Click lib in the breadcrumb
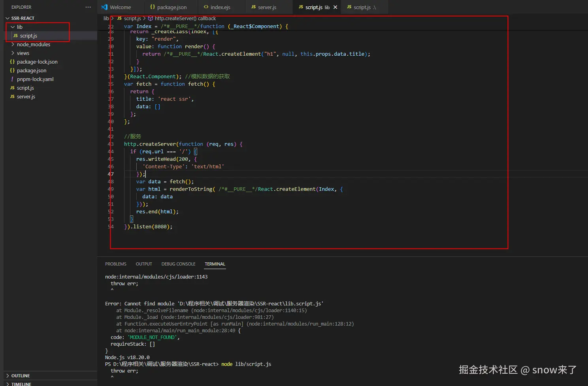Screen dimensions: 588x386 (106, 19)
